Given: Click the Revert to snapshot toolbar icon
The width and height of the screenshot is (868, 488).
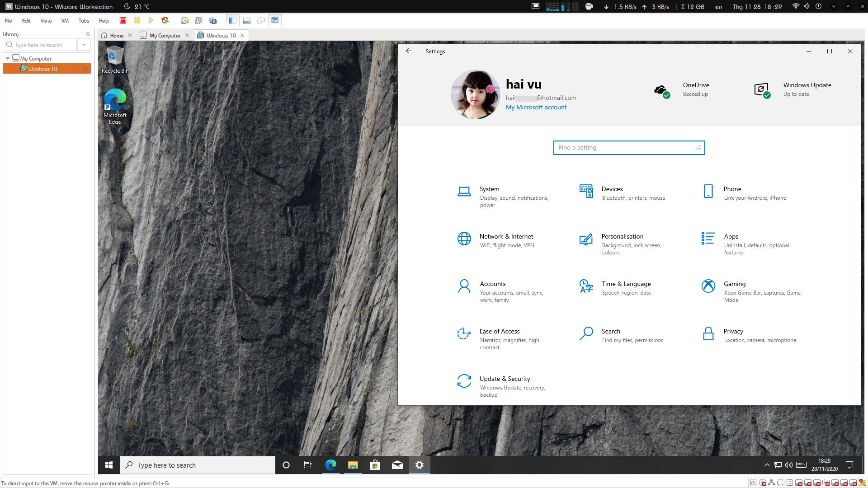Looking at the screenshot, I should 199,20.
